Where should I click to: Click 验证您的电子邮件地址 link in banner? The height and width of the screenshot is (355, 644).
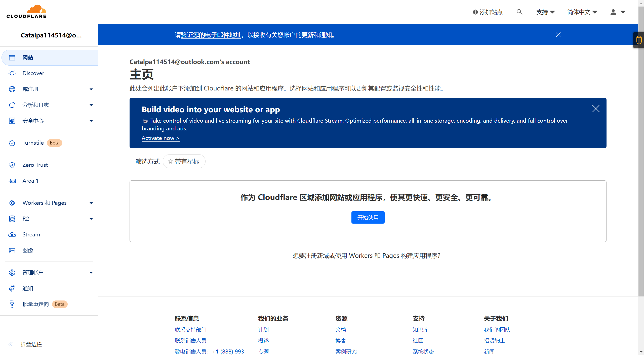coord(211,35)
